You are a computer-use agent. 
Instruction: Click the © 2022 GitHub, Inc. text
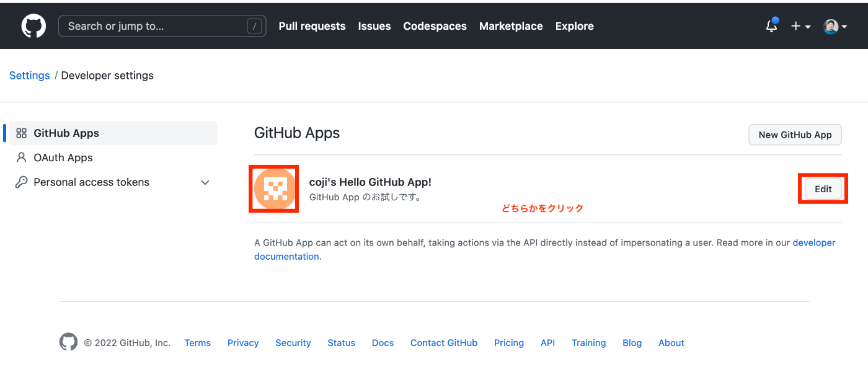(x=127, y=343)
